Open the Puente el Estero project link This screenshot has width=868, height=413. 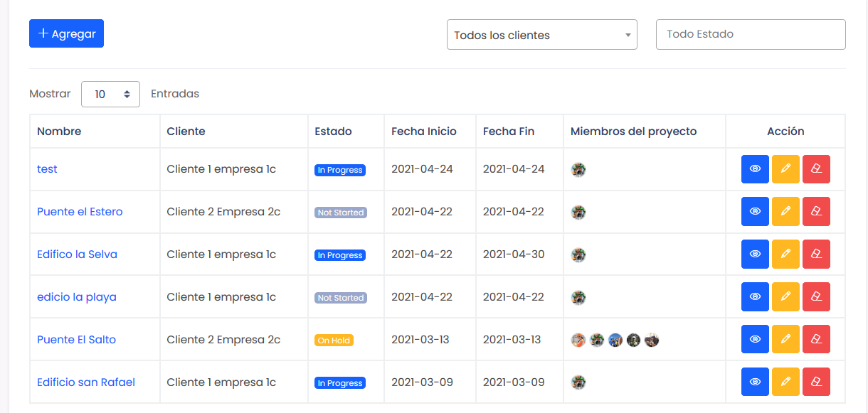click(x=80, y=212)
